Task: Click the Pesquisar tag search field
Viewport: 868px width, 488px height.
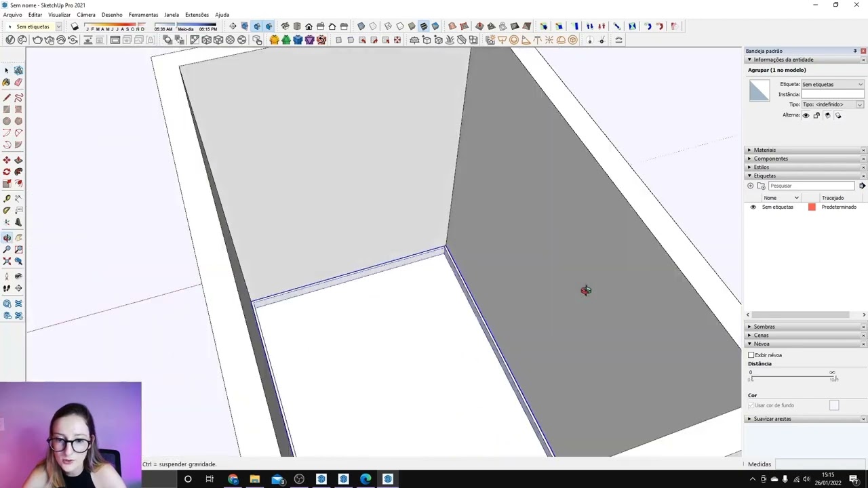Action: click(811, 186)
